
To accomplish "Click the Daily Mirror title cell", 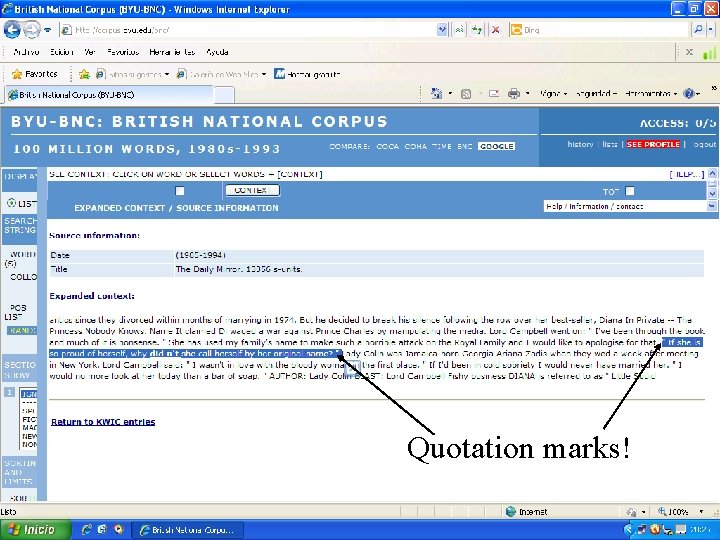I will point(439,270).
